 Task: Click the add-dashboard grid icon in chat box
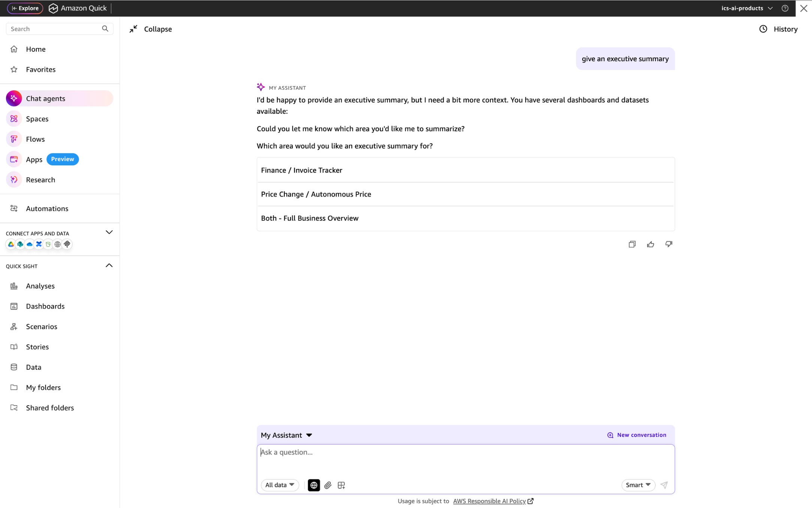(341, 485)
